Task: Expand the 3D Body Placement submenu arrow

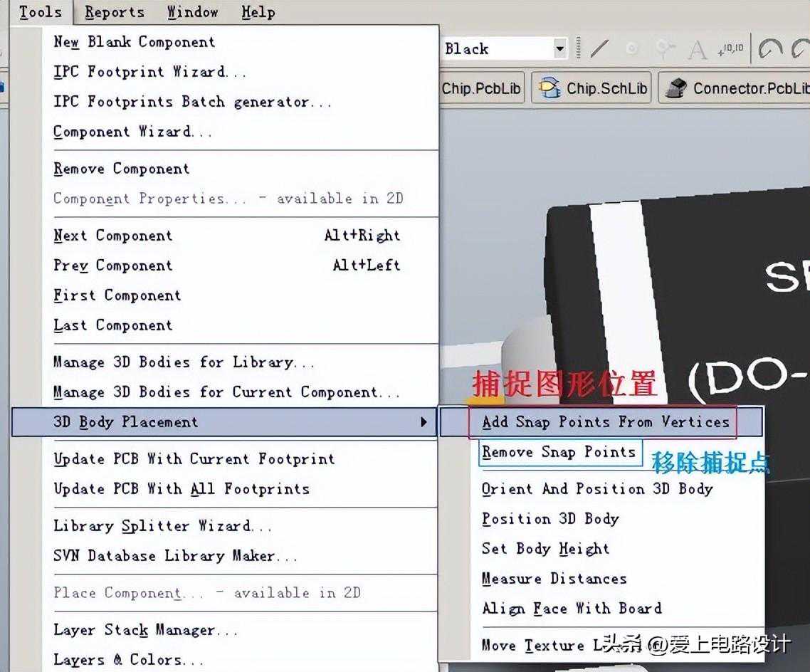Action: 424,422
